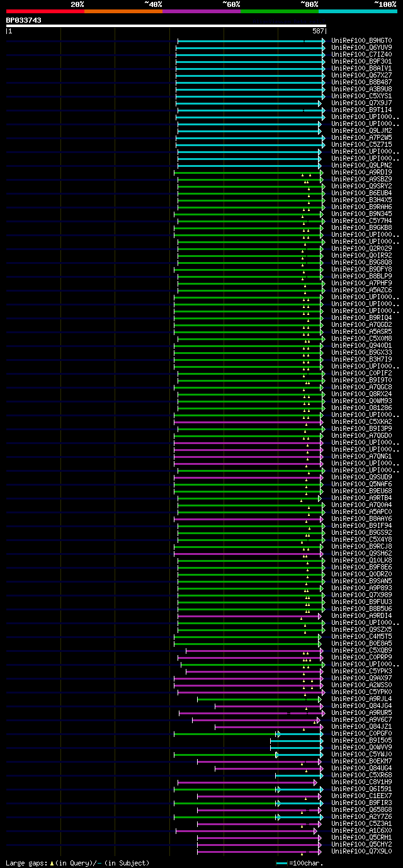Click the green ~80% identity legend segment
Viewport: 403px width, 868px height.
point(280,11)
